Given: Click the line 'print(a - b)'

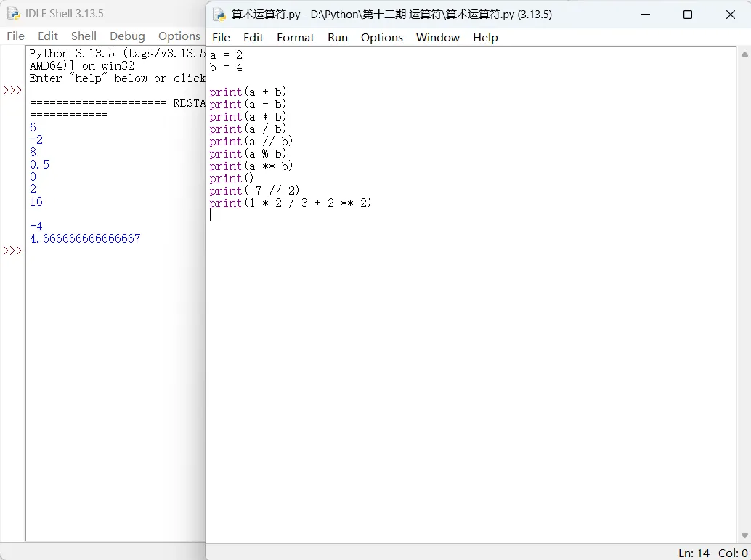Looking at the screenshot, I should [248, 104].
